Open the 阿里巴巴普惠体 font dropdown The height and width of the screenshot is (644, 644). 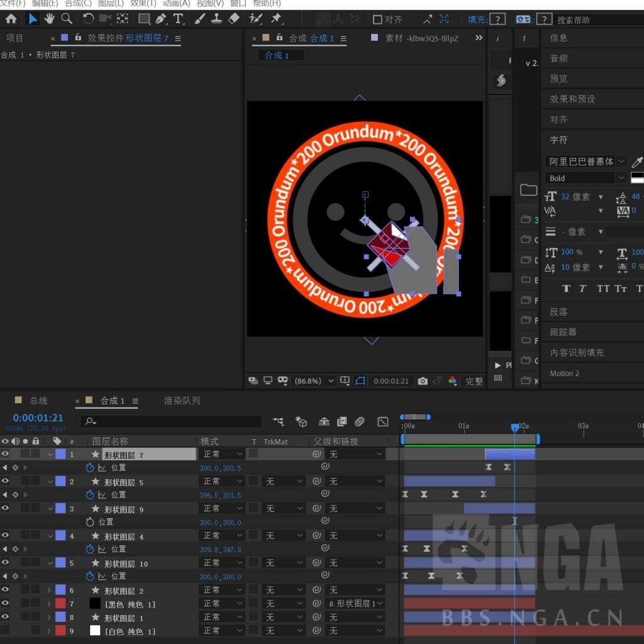point(586,162)
